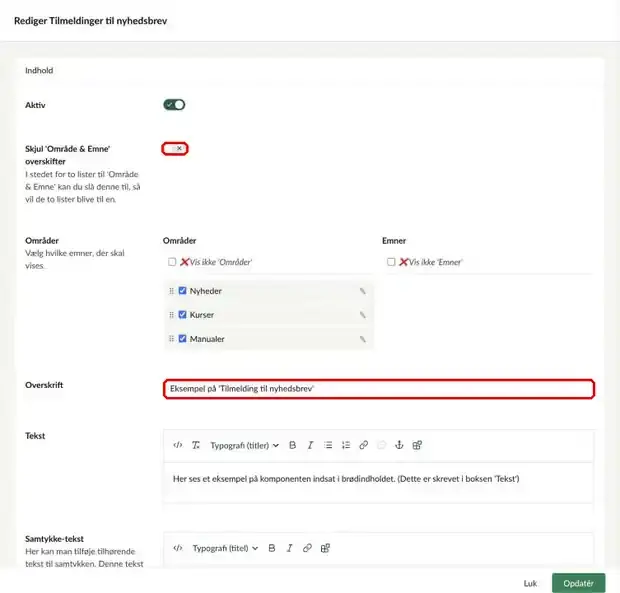
Task: Insert bullet list in Tekst editor
Action: tap(328, 445)
